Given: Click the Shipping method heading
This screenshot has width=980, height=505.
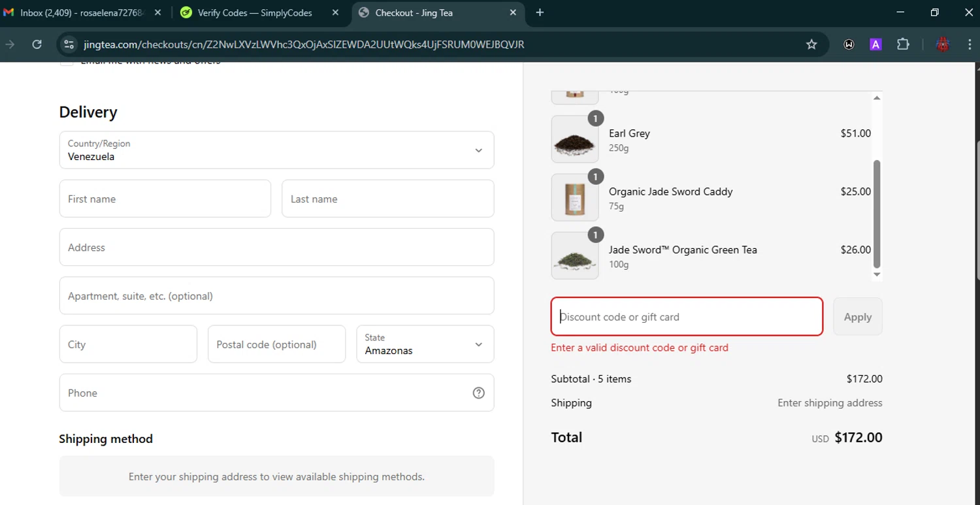Looking at the screenshot, I should point(106,439).
